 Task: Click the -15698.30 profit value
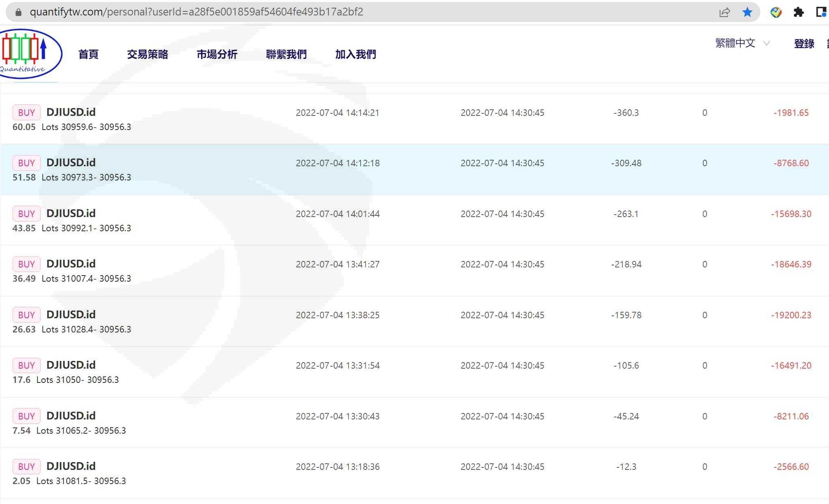coord(791,214)
